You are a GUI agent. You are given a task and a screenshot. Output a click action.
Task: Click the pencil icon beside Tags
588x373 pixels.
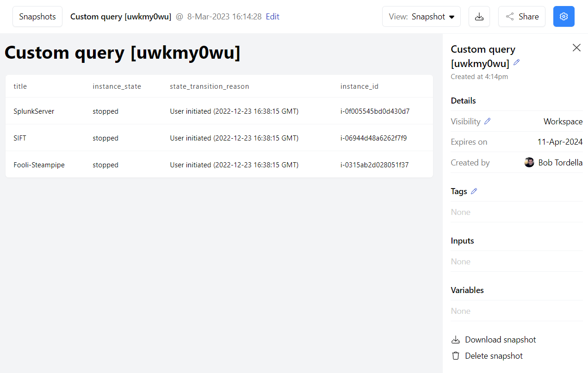click(474, 190)
